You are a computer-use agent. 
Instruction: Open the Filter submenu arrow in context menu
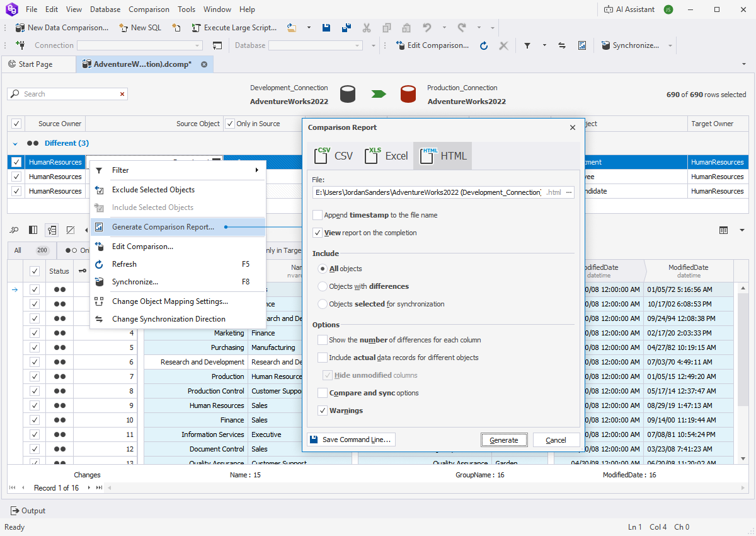257,170
